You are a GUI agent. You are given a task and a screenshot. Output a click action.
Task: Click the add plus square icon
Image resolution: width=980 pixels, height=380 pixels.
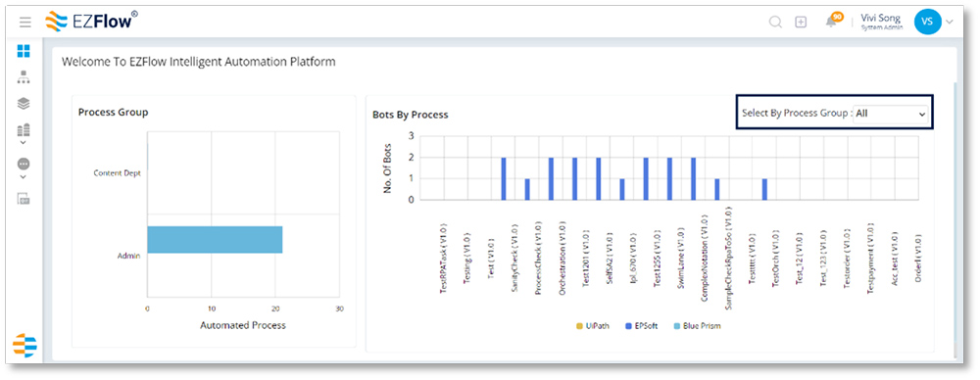(x=801, y=23)
